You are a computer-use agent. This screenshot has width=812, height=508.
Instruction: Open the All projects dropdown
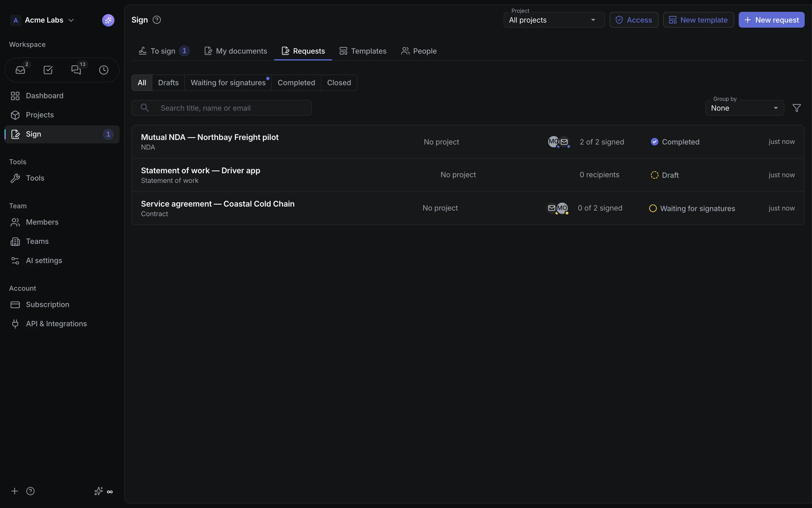[x=554, y=20]
